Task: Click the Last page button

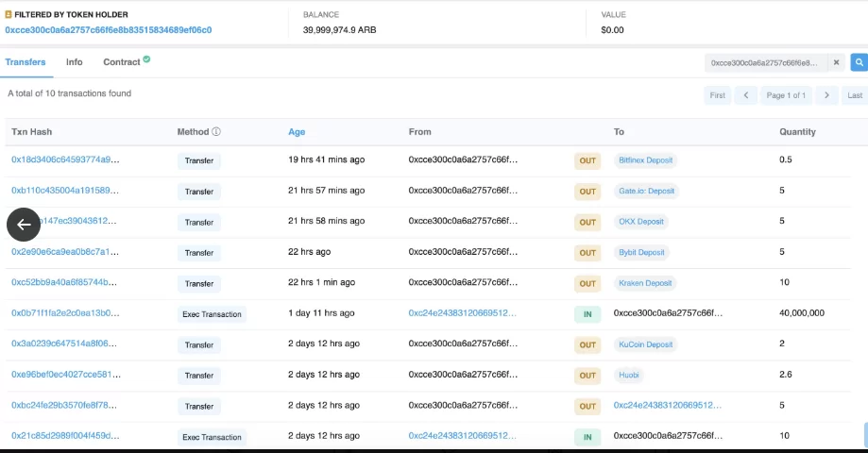Action: click(x=855, y=95)
